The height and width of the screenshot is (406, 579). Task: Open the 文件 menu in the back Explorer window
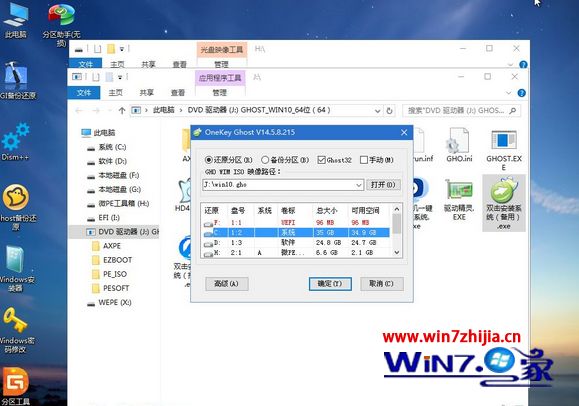pyautogui.click(x=85, y=64)
